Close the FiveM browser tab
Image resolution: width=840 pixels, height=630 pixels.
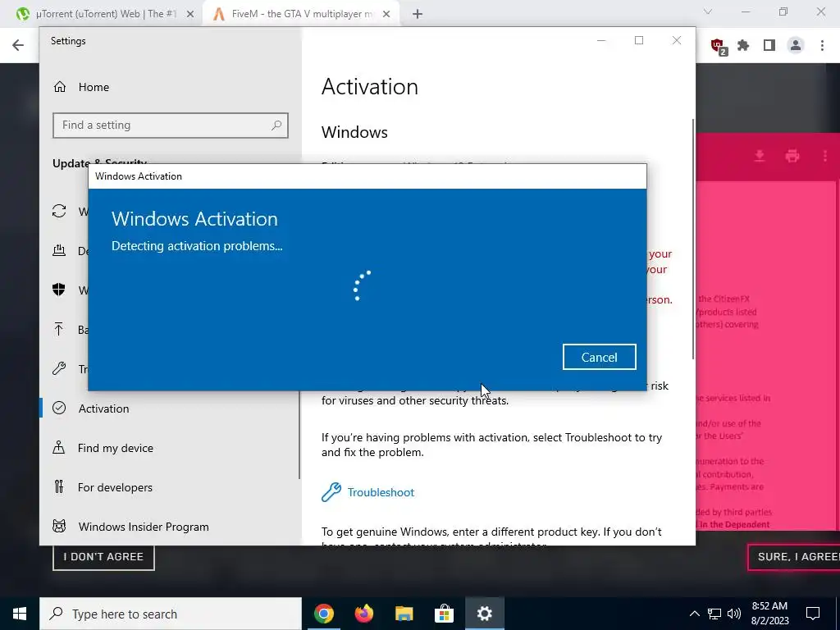point(386,14)
